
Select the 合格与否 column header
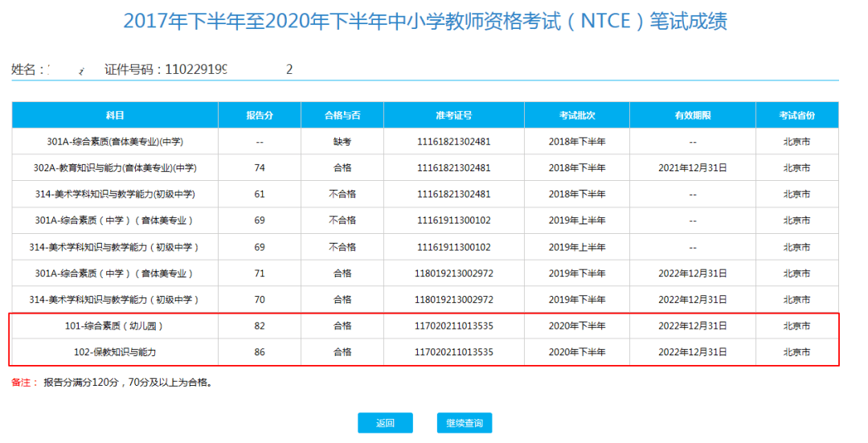pyautogui.click(x=342, y=115)
